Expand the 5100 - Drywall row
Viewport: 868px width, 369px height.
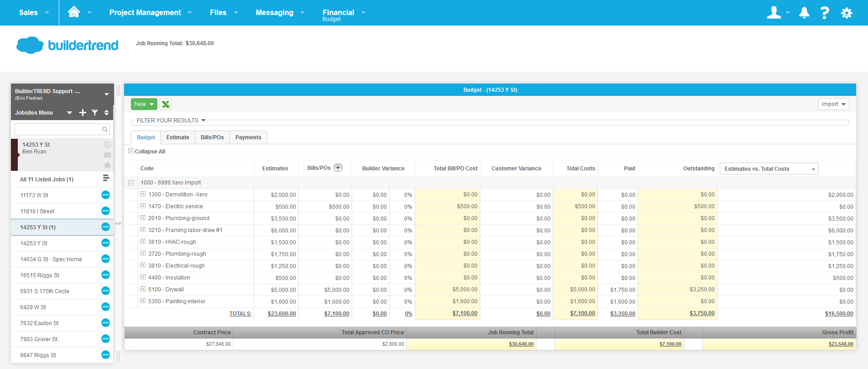(x=143, y=289)
